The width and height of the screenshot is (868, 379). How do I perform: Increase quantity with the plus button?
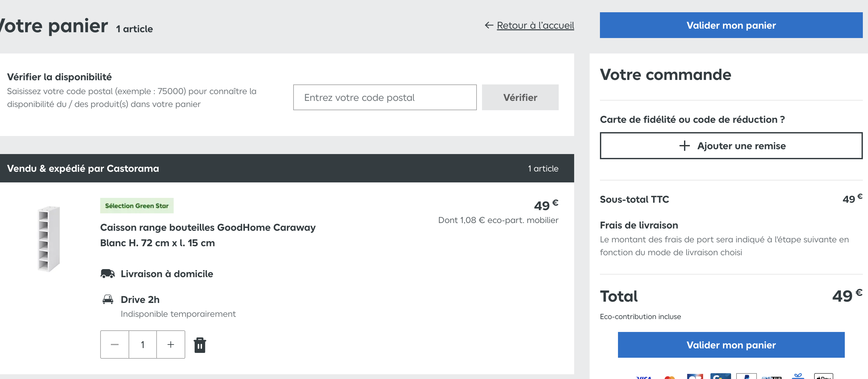pyautogui.click(x=170, y=344)
